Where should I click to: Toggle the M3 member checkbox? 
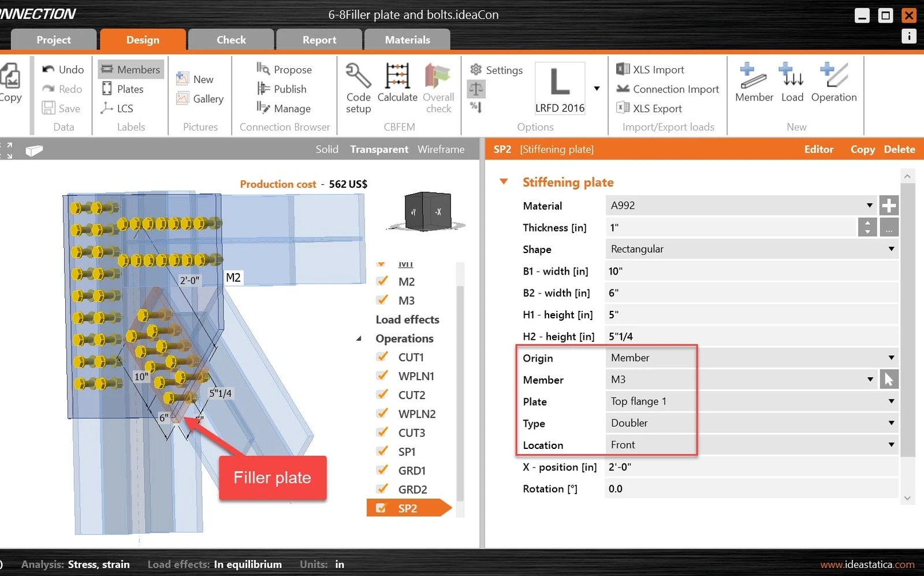click(382, 300)
